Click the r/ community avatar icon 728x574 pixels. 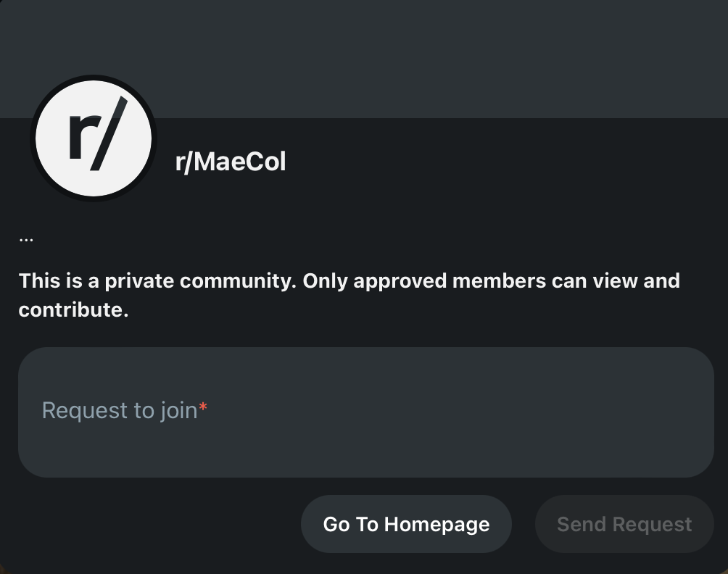94,138
